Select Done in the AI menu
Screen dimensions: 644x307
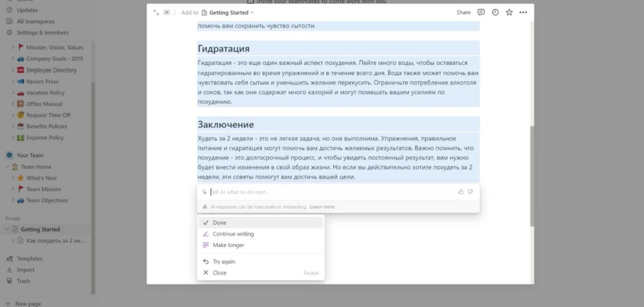261,222
